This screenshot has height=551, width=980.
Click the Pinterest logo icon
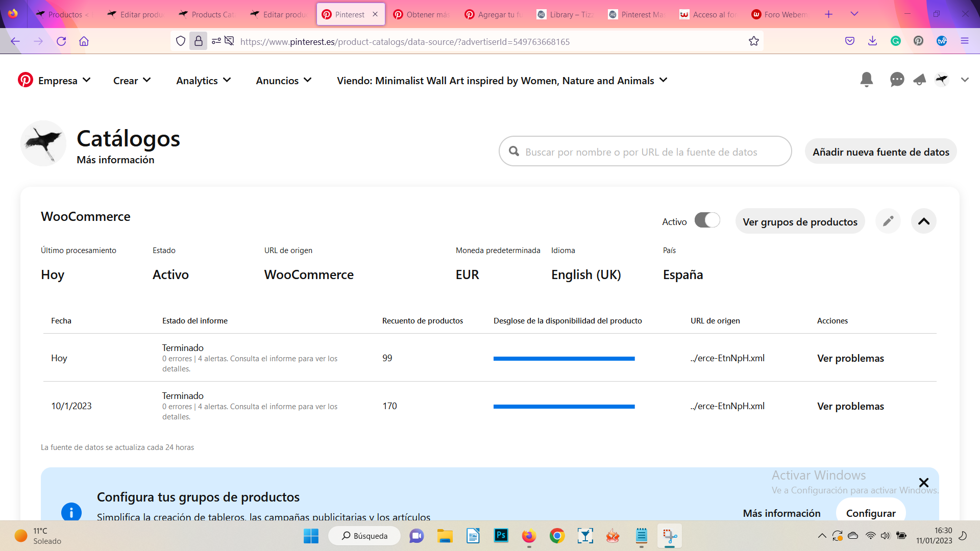tap(26, 80)
